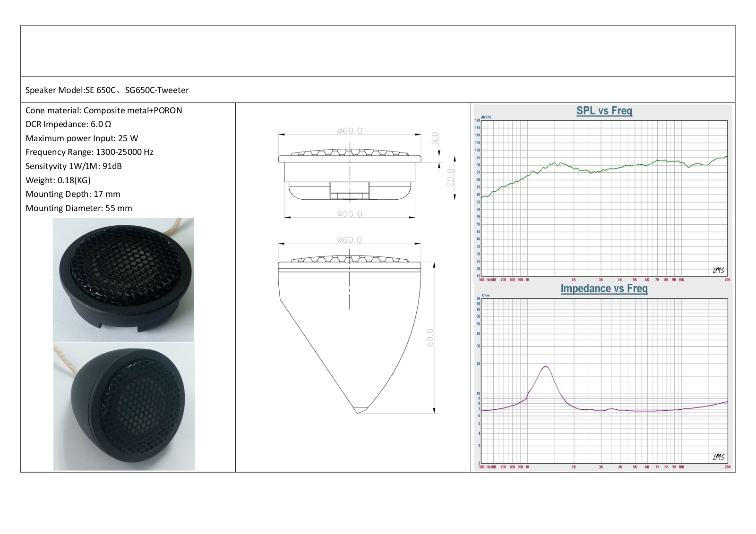Click the Weight: 0.18(KG) line

pyautogui.click(x=58, y=180)
